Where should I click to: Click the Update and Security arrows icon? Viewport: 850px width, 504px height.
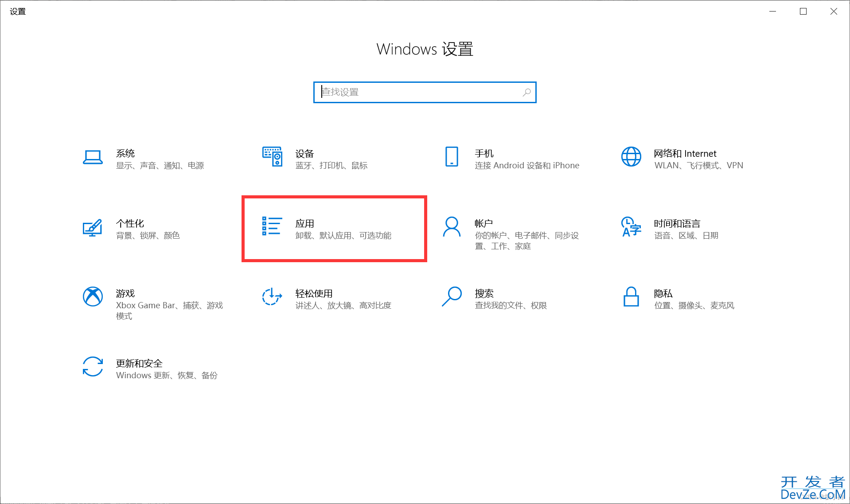[x=93, y=367]
